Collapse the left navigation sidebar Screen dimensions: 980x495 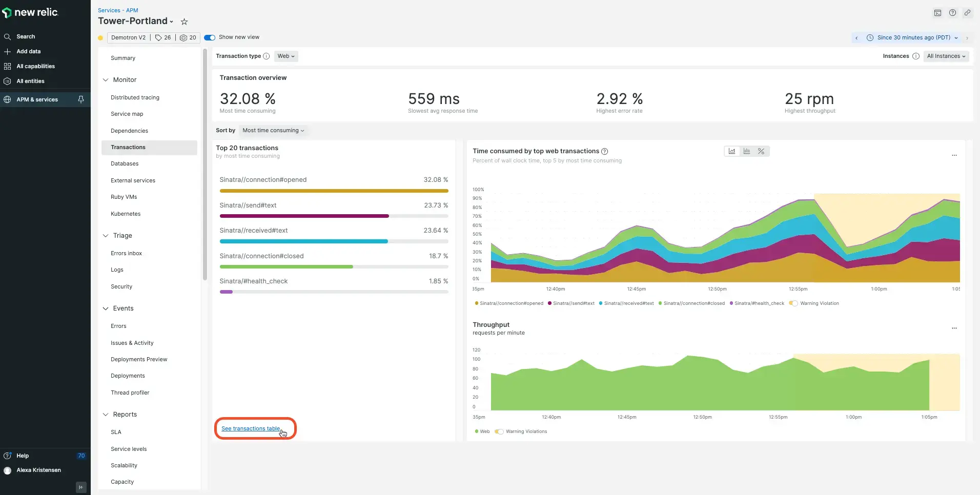point(81,487)
